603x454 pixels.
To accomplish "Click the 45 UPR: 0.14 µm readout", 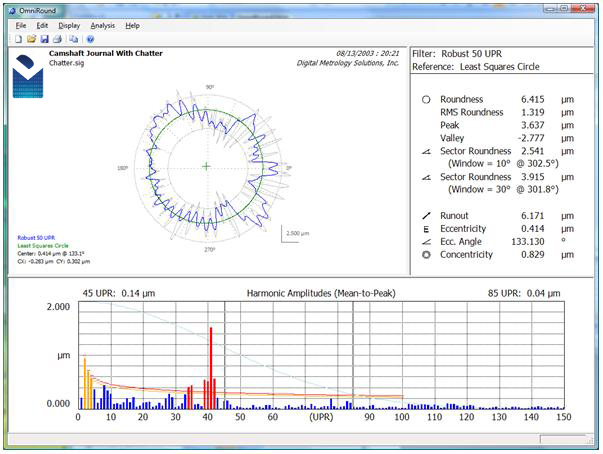I will coord(119,293).
